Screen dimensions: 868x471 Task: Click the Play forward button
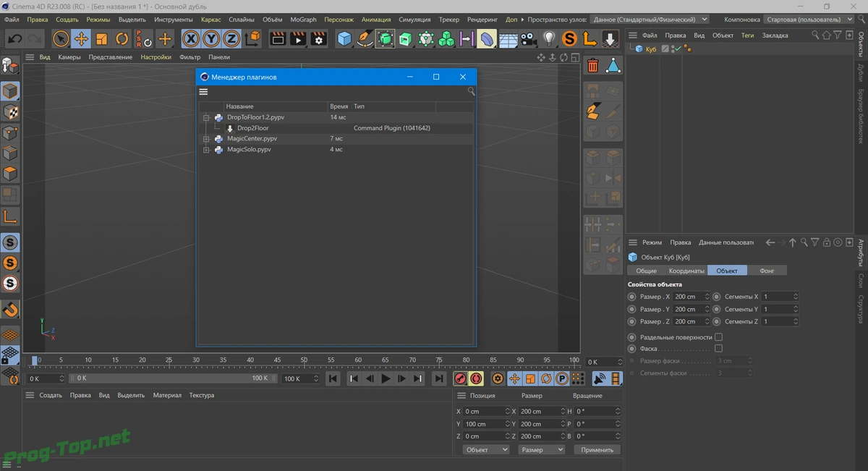(386, 378)
